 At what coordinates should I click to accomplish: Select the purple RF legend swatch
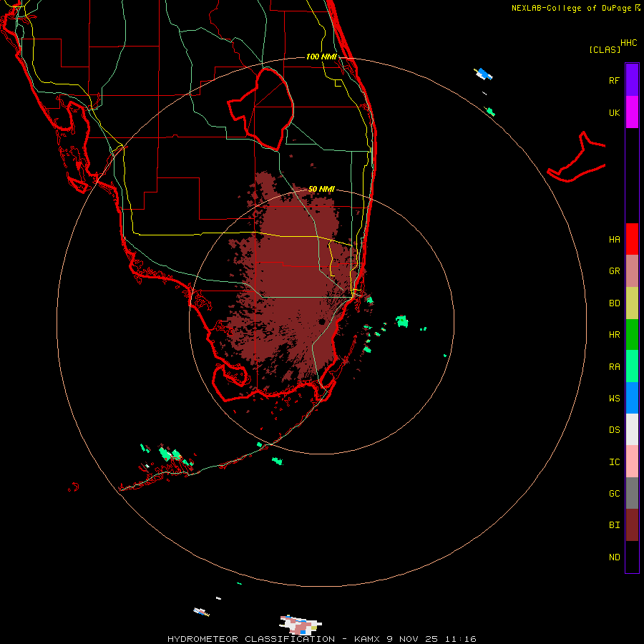click(632, 80)
